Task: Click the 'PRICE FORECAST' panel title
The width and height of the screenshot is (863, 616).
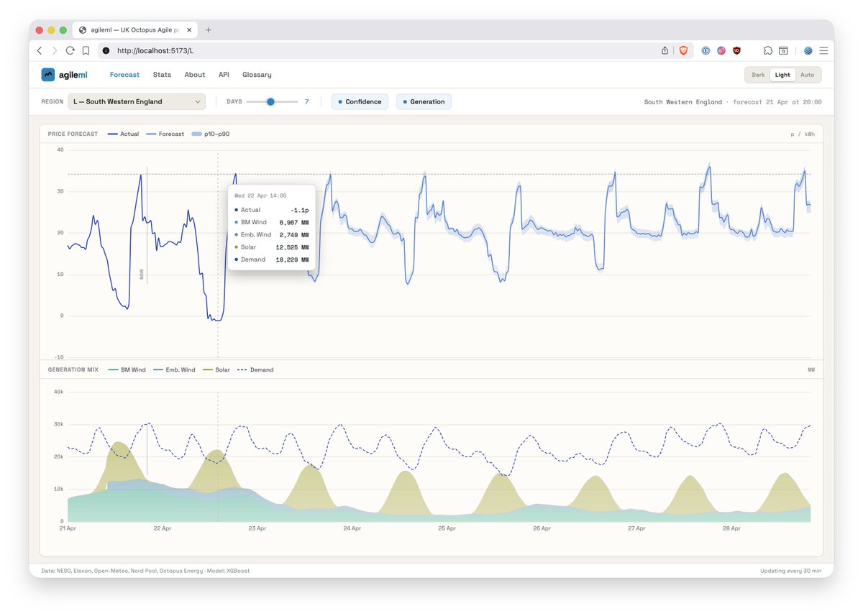Action: [73, 134]
